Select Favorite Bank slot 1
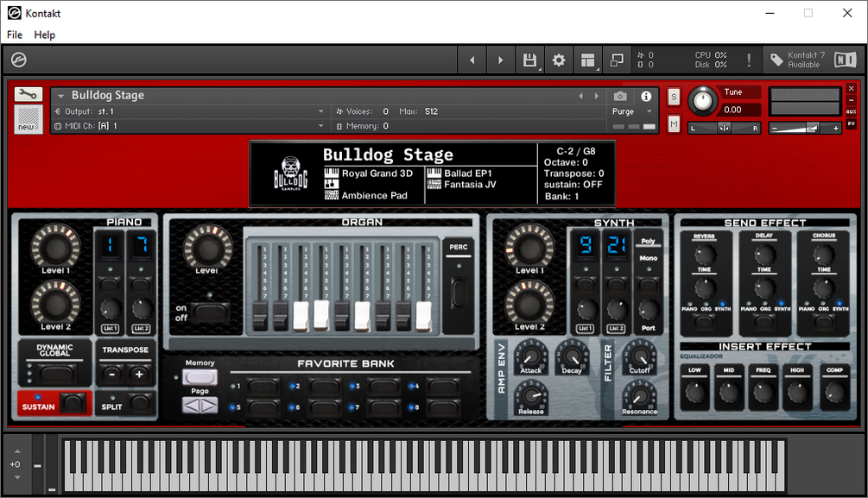The image size is (868, 498). pyautogui.click(x=263, y=386)
